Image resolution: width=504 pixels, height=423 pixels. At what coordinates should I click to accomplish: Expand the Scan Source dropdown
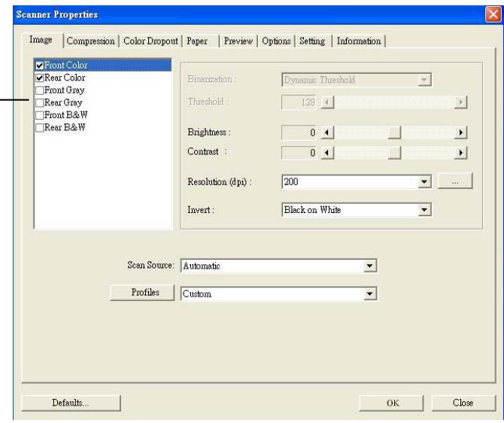369,266
